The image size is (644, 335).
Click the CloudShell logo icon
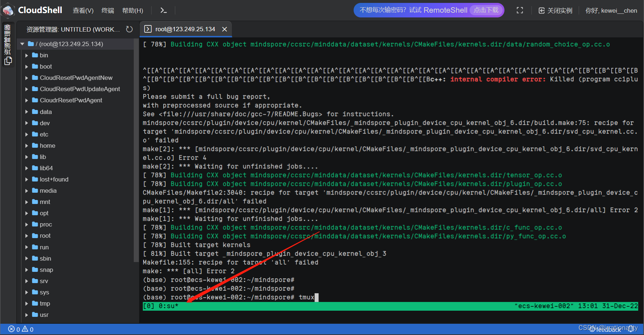[8, 10]
